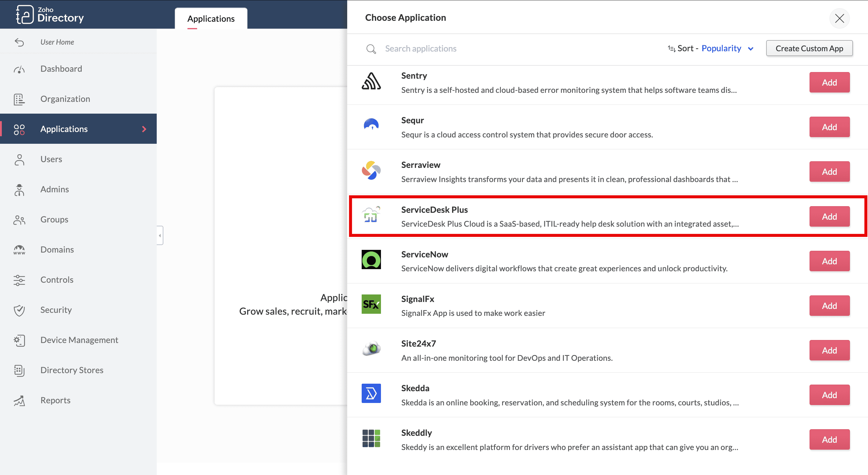The width and height of the screenshot is (868, 475).
Task: Expand the Applications sidebar chevron arrow
Action: point(144,129)
